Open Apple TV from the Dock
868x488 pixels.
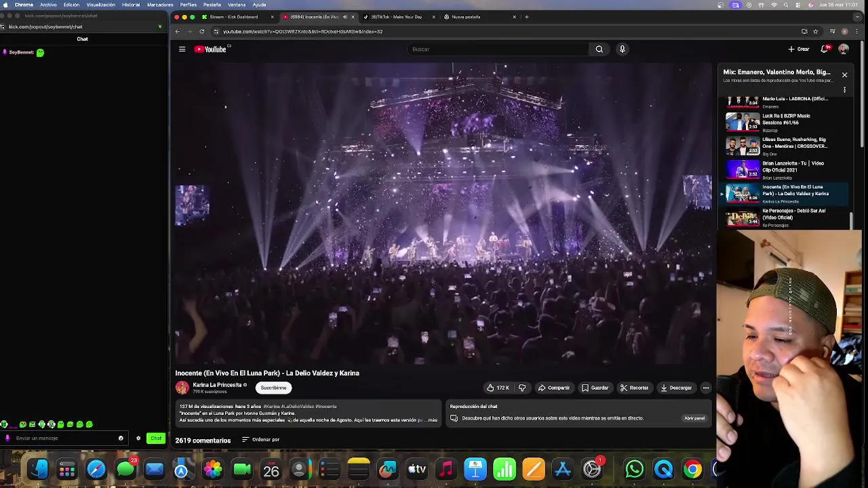click(x=416, y=469)
